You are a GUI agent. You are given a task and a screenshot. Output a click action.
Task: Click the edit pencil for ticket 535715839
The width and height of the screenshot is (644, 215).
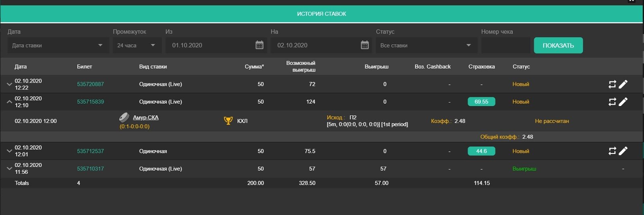[623, 102]
